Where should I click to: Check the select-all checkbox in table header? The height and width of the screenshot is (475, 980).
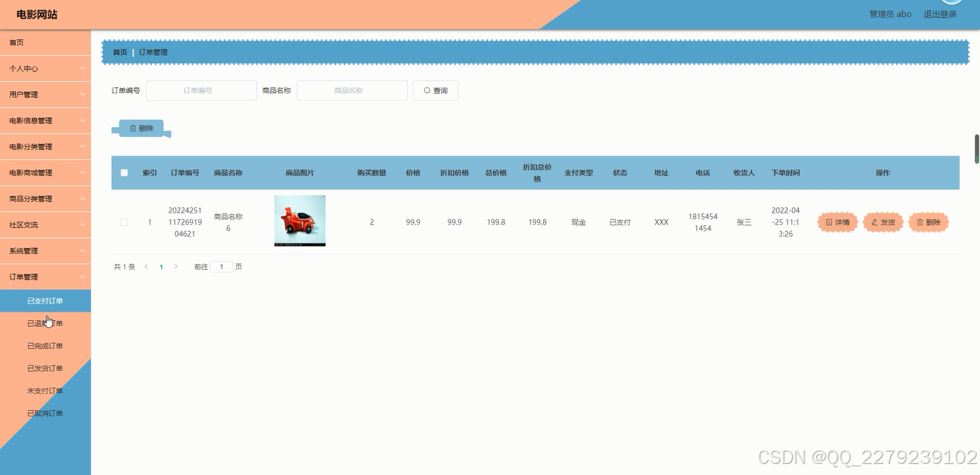point(124,173)
